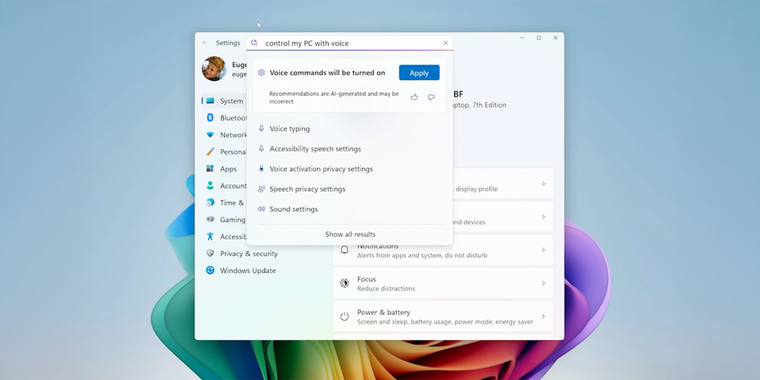Click the Accounts person icon
This screenshot has height=380, width=760.
(210, 186)
